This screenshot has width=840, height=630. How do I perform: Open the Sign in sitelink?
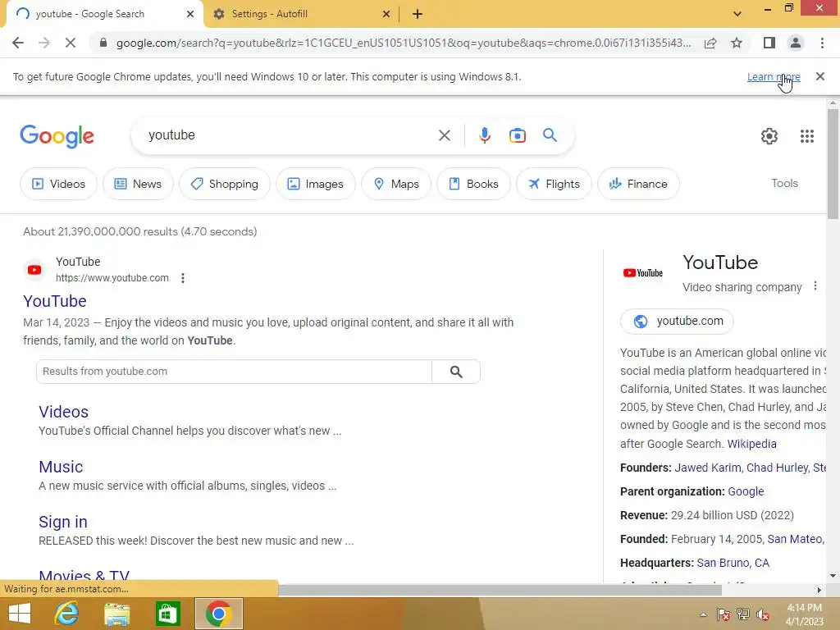62,522
